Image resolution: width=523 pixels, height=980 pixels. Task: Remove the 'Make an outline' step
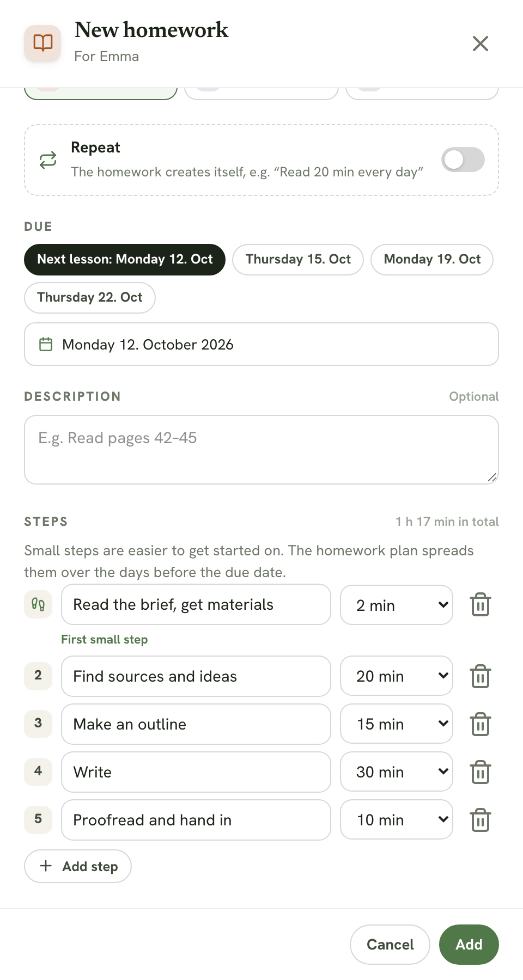(x=481, y=724)
